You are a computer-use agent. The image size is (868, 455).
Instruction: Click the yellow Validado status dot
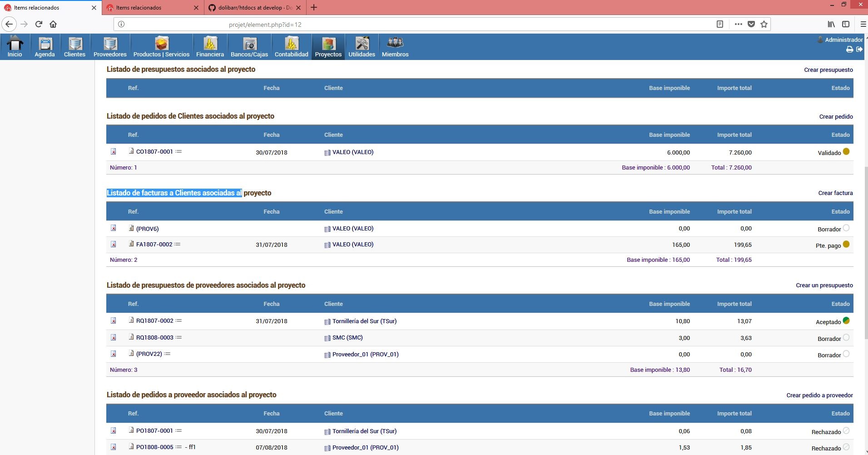coord(846,152)
